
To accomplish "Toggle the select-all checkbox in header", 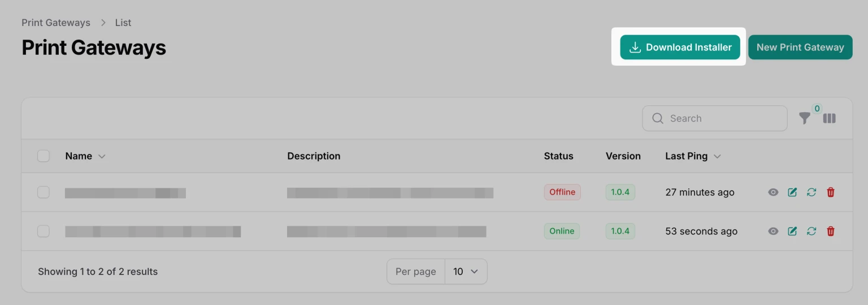I will (44, 156).
